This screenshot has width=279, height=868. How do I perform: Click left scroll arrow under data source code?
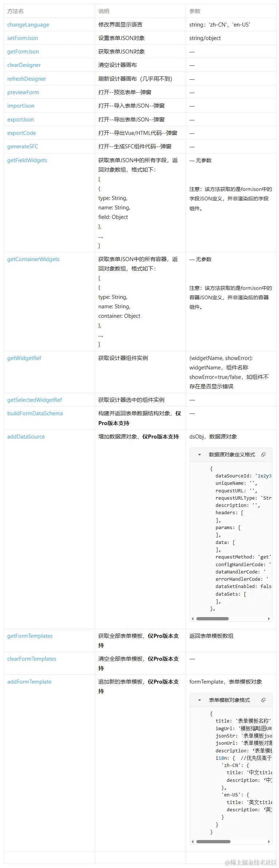(x=193, y=619)
